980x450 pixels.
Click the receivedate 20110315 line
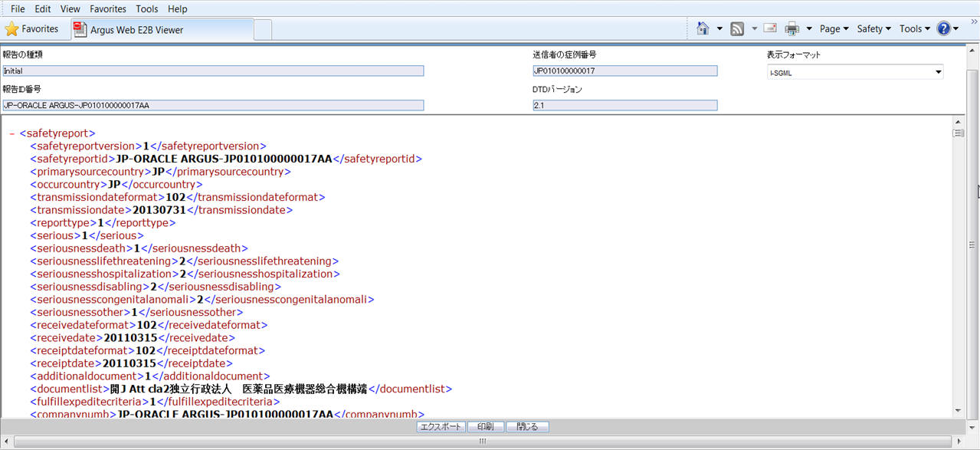(133, 337)
